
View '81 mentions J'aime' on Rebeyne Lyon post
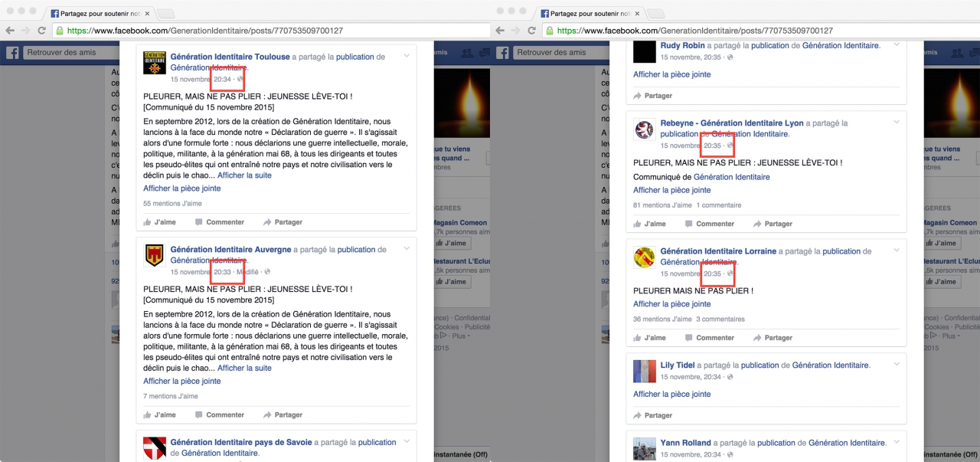662,205
